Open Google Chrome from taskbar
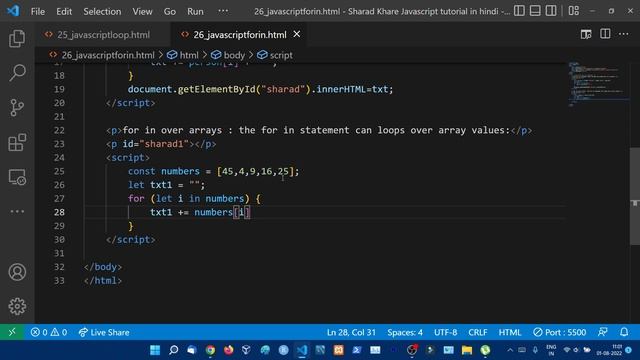Screen dimensions: 640x360 210,350
